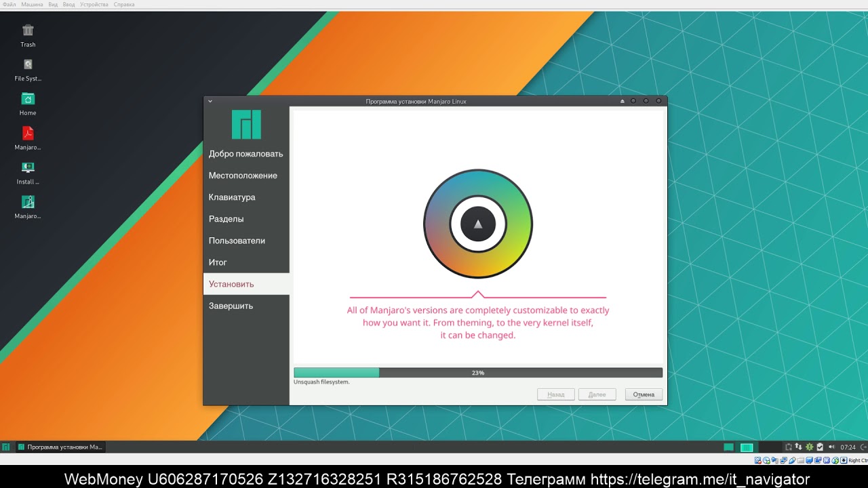The height and width of the screenshot is (488, 868).
Task: Open the Справка menu in VirtualBox
Action: (x=124, y=4)
